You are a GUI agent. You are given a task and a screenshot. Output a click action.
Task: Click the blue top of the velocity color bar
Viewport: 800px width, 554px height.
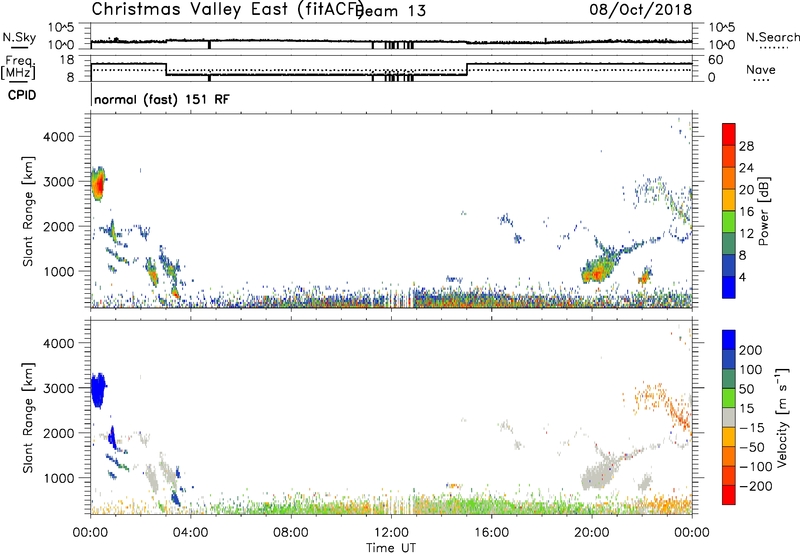click(x=729, y=340)
